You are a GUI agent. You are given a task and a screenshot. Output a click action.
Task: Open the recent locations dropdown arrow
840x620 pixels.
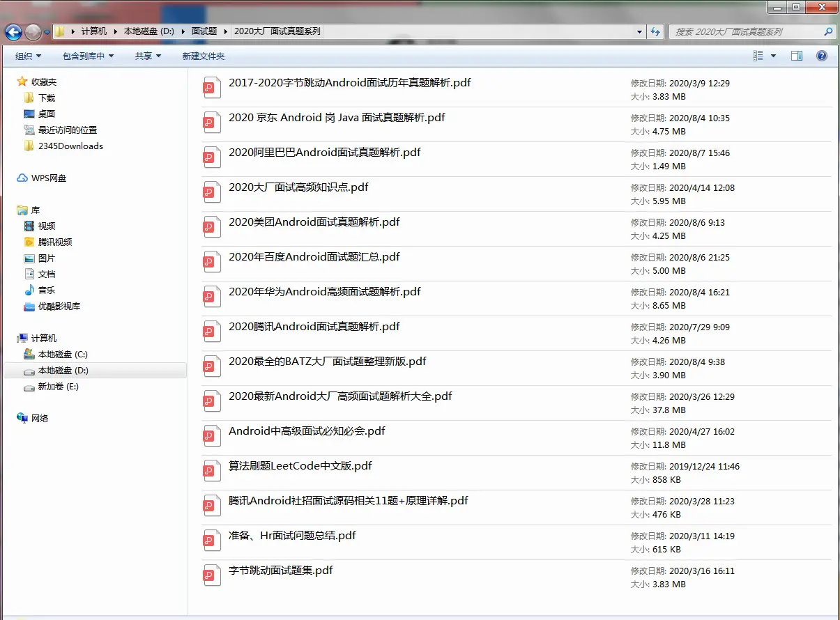point(47,32)
